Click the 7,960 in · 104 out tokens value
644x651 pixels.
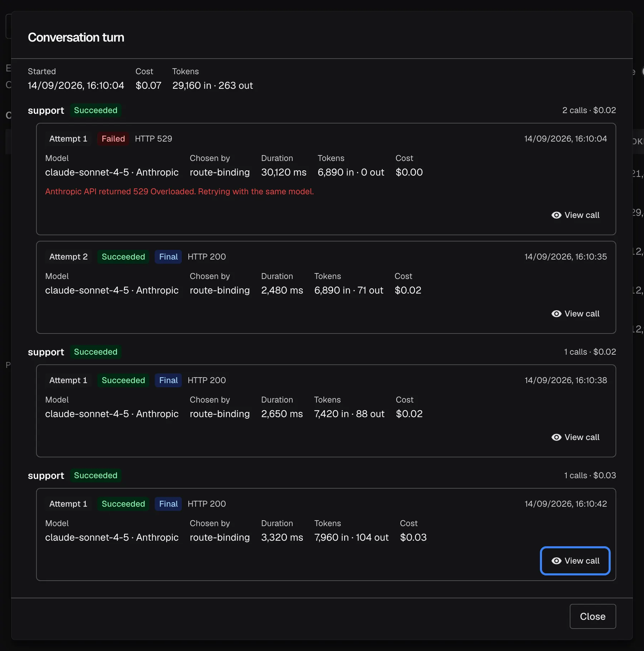pos(351,537)
